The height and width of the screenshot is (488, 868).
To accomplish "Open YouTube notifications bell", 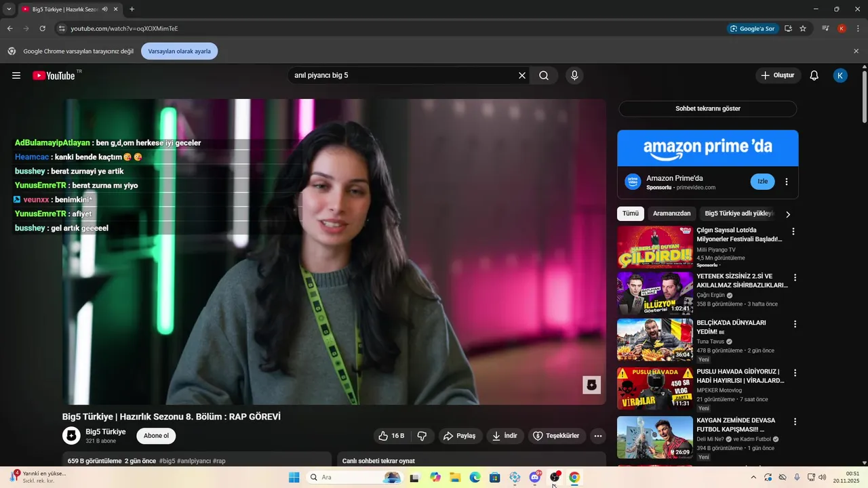I will coord(814,75).
